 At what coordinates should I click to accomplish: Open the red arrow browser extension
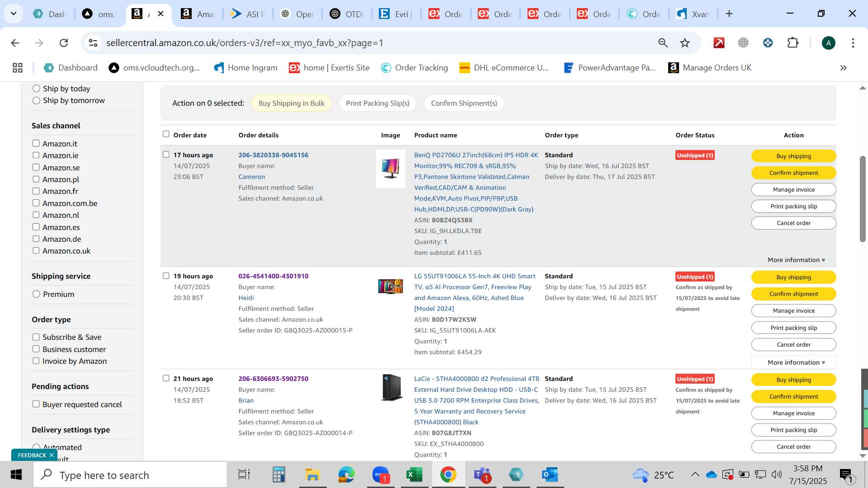click(x=719, y=43)
